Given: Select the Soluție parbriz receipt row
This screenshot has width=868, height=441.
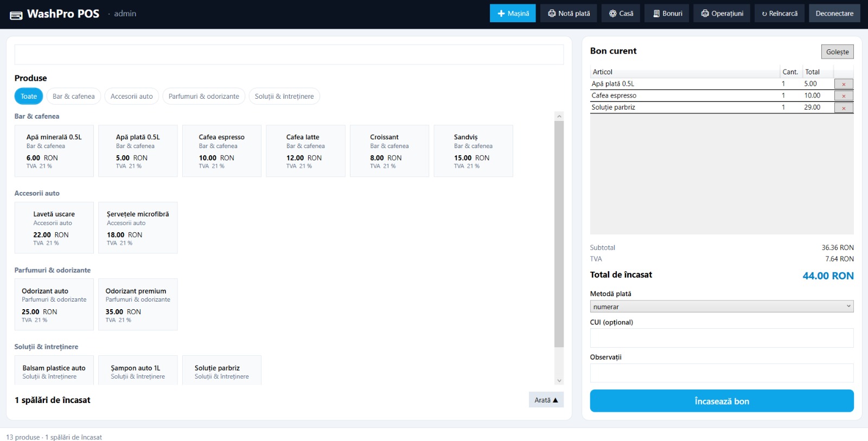Looking at the screenshot, I should coord(722,107).
